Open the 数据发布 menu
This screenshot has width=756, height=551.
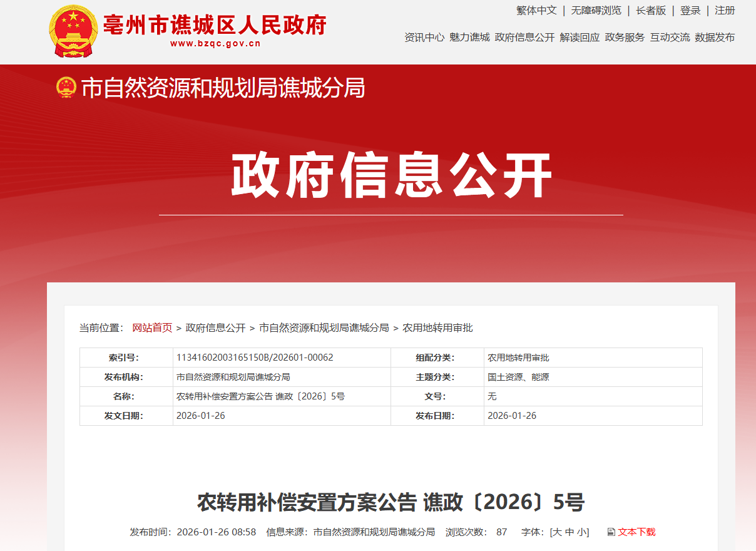click(715, 38)
